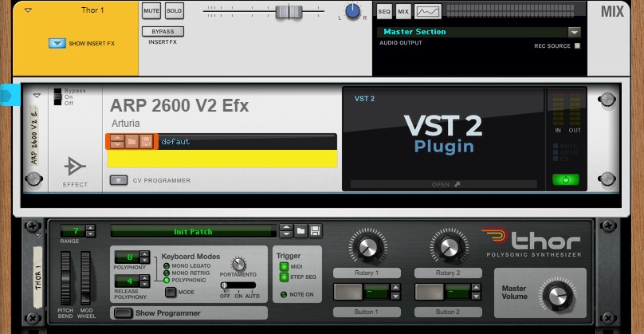644x334 pixels.
Task: Change the Polyphony value stepper
Action: click(x=144, y=257)
